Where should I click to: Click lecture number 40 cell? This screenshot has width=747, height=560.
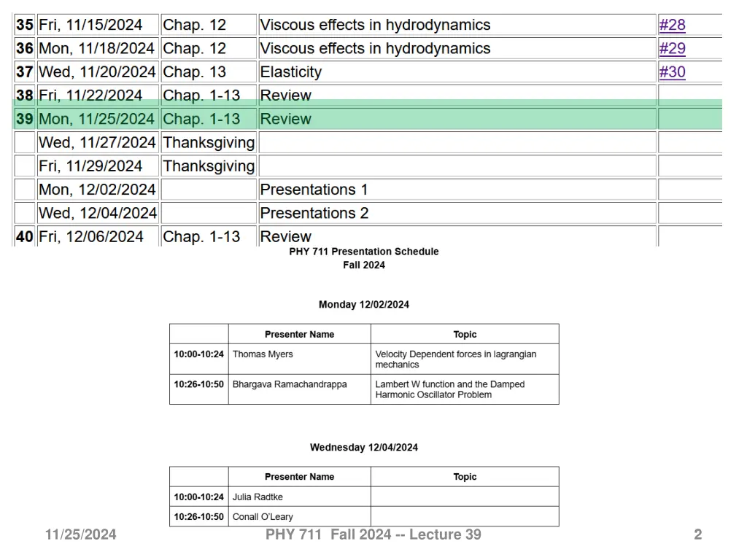25,236
